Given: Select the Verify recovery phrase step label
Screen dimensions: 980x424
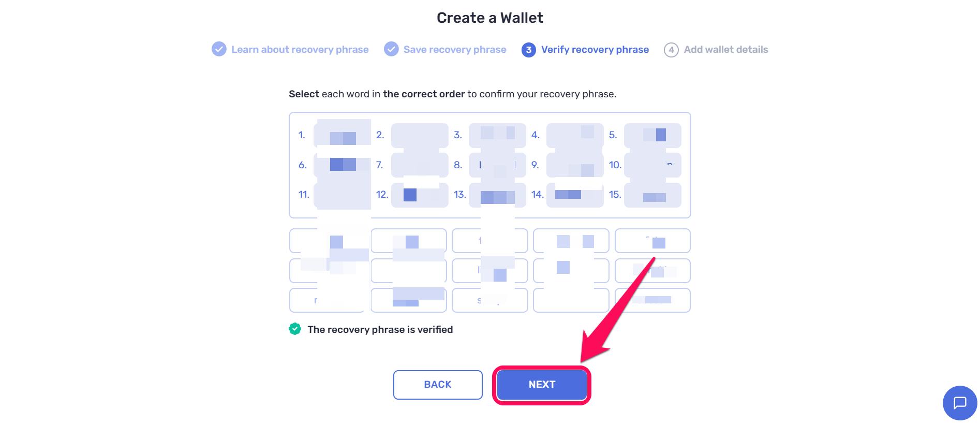Looking at the screenshot, I should 595,49.
